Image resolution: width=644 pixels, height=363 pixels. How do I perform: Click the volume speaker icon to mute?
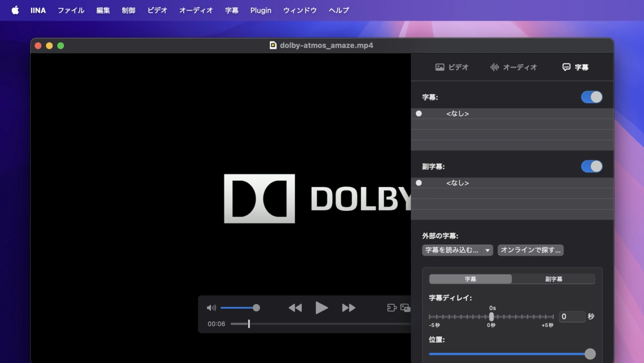211,308
